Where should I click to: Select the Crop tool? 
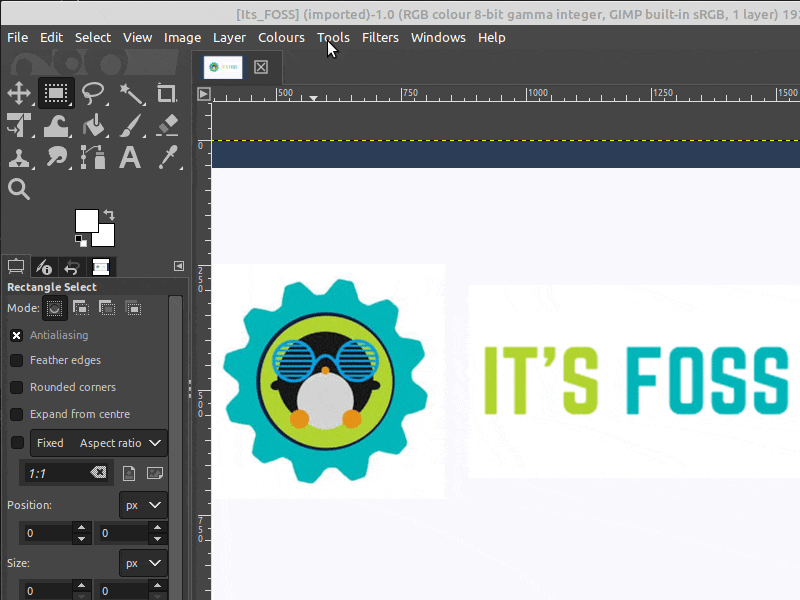pos(167,94)
